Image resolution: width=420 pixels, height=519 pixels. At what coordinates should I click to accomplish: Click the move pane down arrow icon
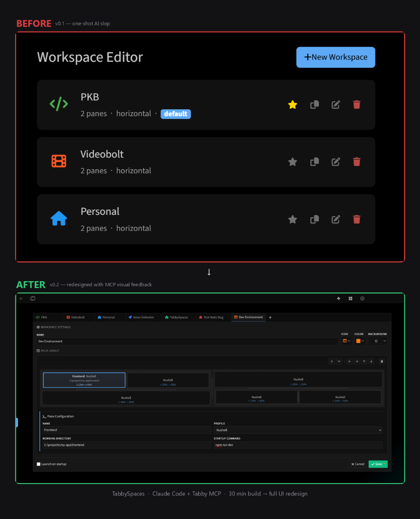click(371, 361)
